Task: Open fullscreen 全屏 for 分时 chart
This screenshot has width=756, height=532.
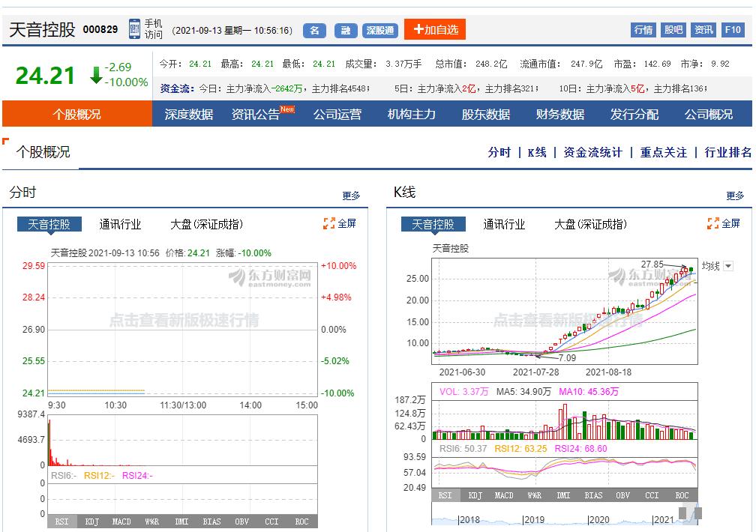Action: [x=340, y=223]
